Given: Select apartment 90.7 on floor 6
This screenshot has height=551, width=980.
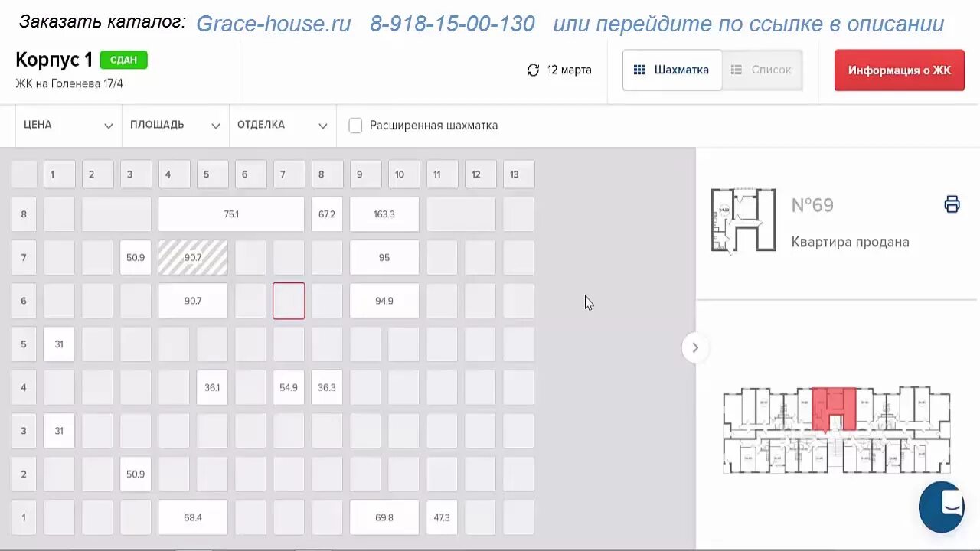Looking at the screenshot, I should pyautogui.click(x=193, y=301).
